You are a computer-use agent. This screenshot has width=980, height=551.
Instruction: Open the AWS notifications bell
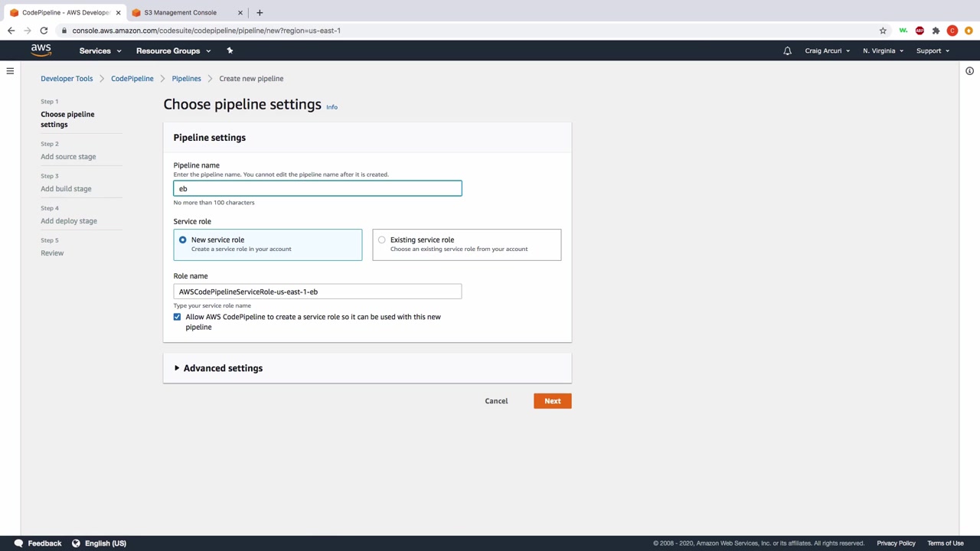point(787,51)
